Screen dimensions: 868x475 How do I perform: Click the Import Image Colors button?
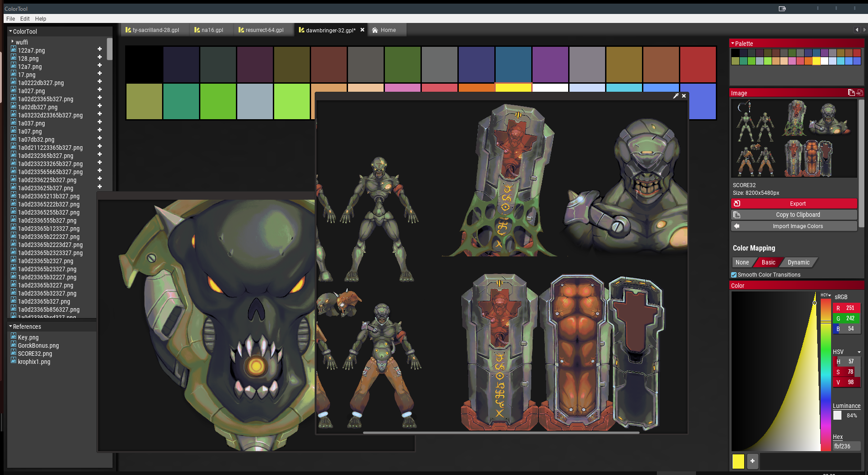[x=797, y=226]
